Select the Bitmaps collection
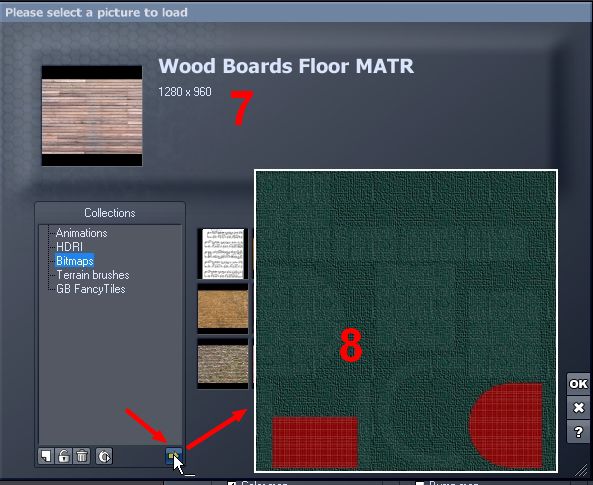593x485 pixels. [75, 261]
